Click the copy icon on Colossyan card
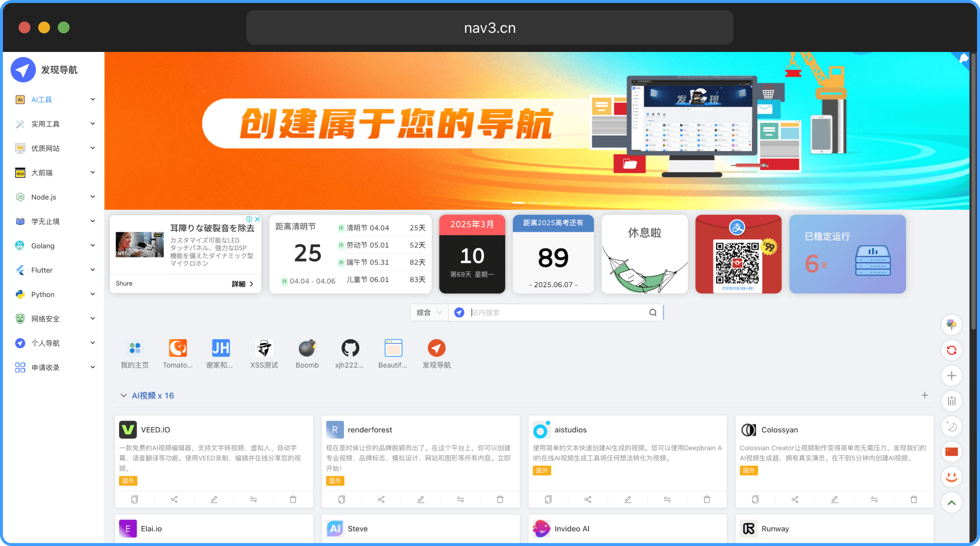The image size is (980, 546). [755, 499]
